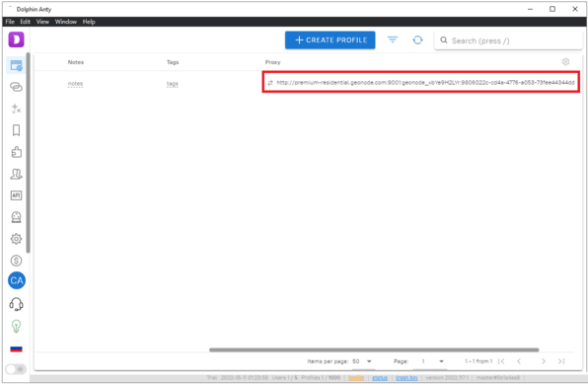This screenshot has height=386, width=588.
Task: Open the API section in sidebar
Action: tap(16, 195)
